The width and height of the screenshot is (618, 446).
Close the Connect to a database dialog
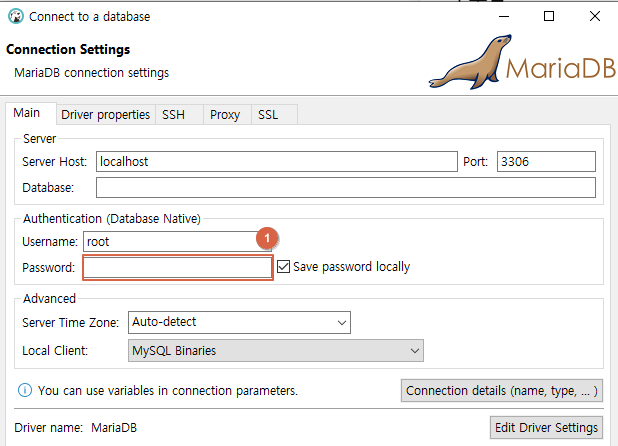(595, 17)
